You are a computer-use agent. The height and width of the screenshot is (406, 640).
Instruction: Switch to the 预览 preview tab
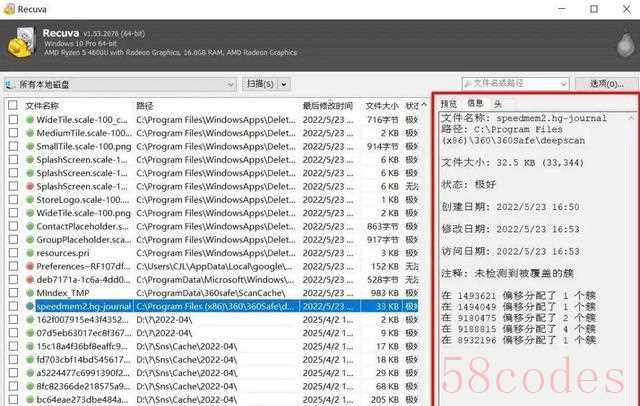pyautogui.click(x=449, y=104)
